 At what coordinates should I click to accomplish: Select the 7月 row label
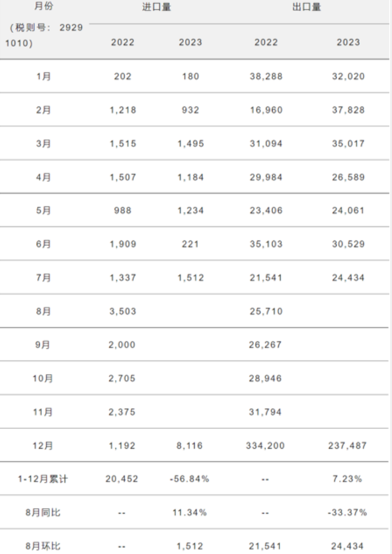click(x=43, y=278)
